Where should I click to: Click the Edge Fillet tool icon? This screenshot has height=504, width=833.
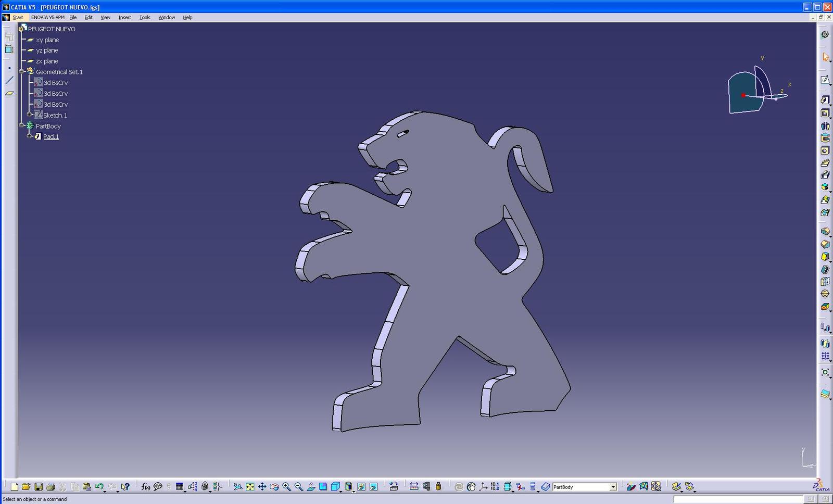825,231
